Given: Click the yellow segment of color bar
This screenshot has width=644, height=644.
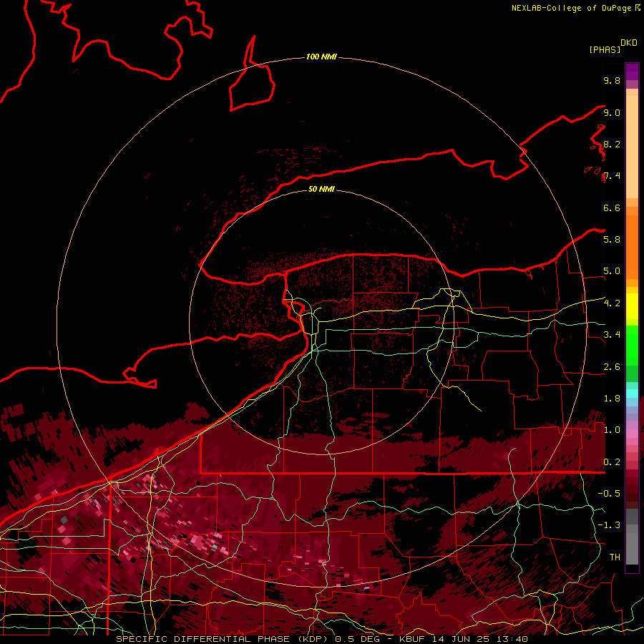Looking at the screenshot, I should click(x=632, y=306).
